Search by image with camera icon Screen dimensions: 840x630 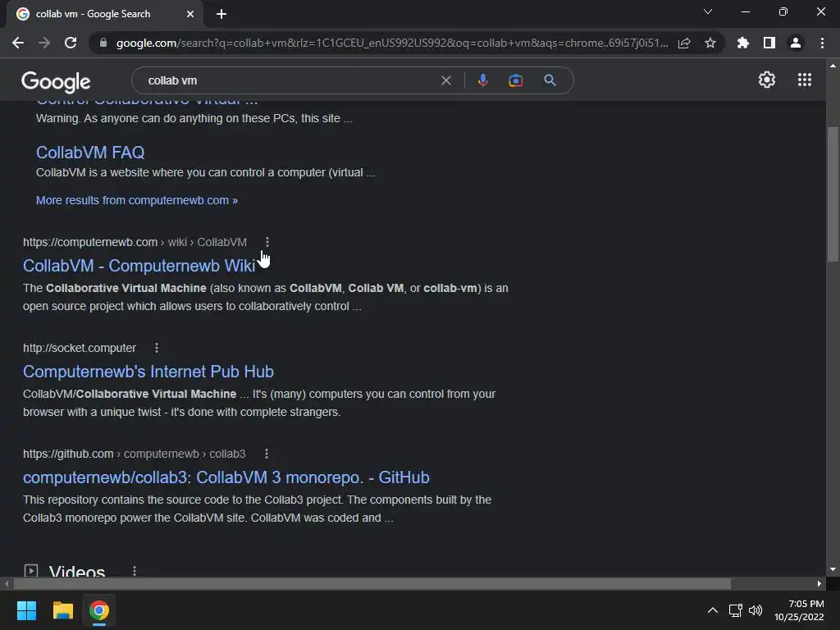[515, 80]
